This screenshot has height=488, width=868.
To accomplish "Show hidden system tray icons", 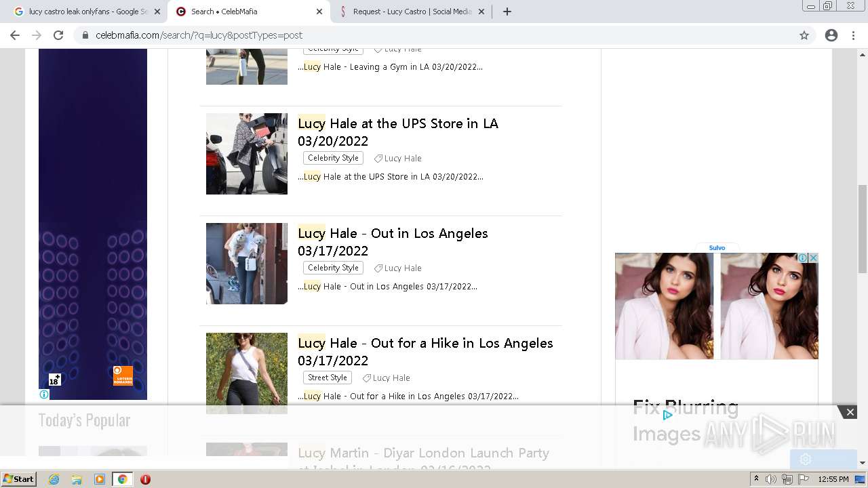I will coord(756,479).
